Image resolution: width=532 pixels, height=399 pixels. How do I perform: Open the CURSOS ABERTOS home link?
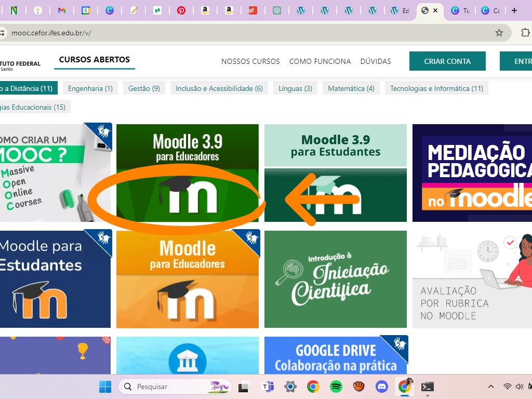(95, 60)
